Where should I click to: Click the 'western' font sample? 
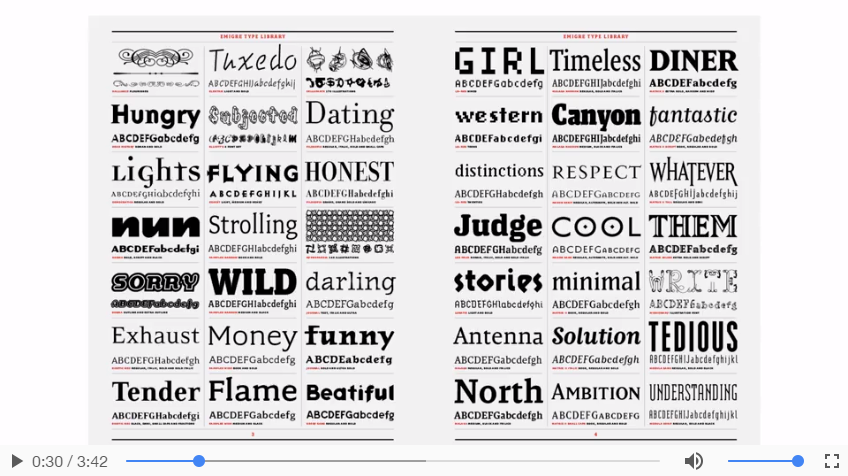[499, 116]
